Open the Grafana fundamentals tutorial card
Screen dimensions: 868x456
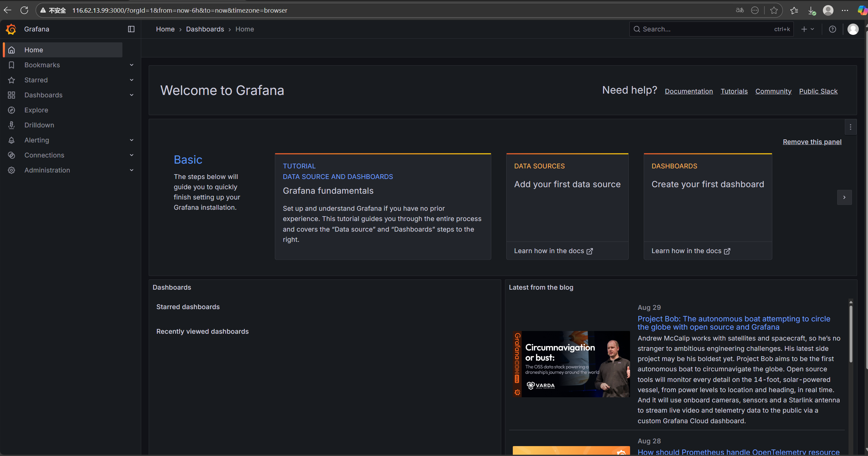point(383,207)
